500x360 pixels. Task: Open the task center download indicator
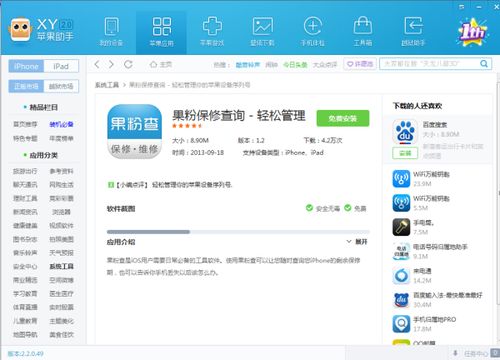click(x=471, y=353)
